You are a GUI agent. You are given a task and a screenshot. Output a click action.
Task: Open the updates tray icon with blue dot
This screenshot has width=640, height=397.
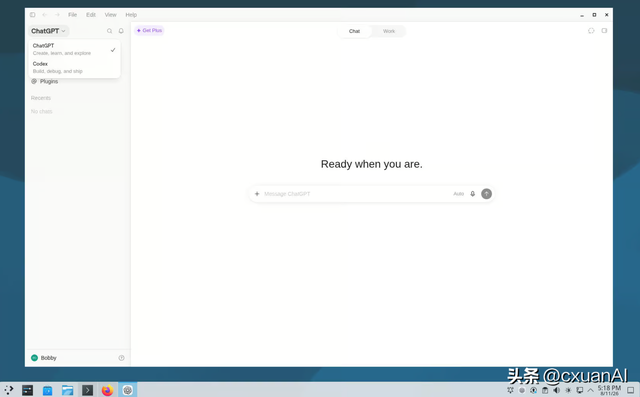533,390
